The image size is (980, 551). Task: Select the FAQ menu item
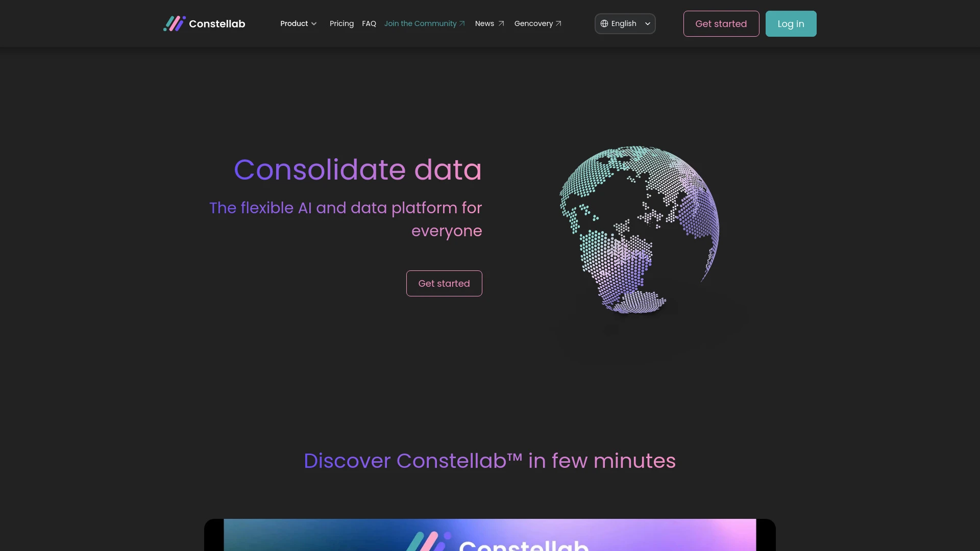pos(369,23)
